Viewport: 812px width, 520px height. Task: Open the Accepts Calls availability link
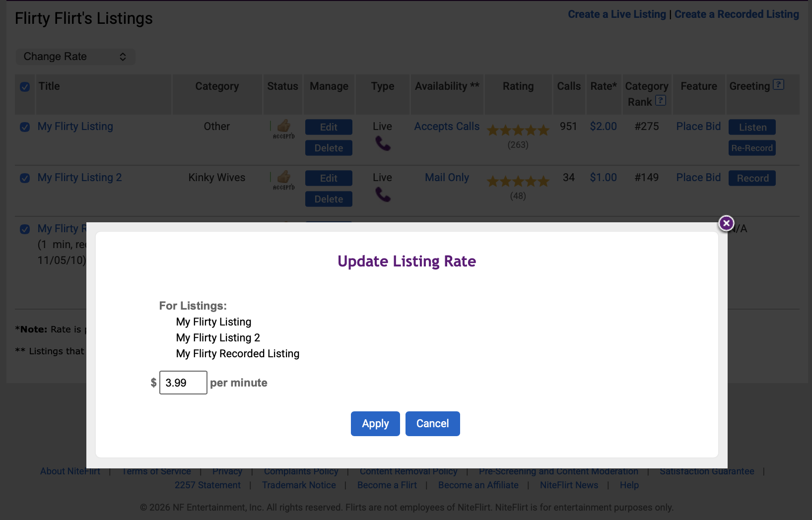click(x=447, y=127)
